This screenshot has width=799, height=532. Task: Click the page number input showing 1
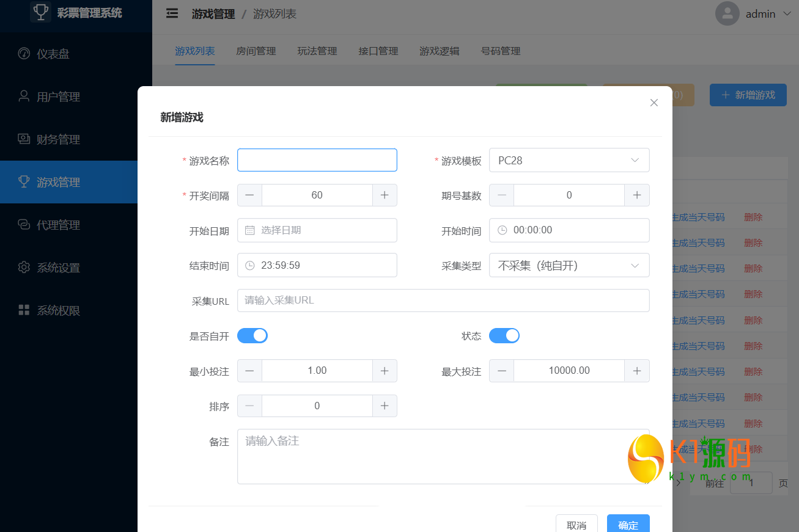(x=751, y=483)
